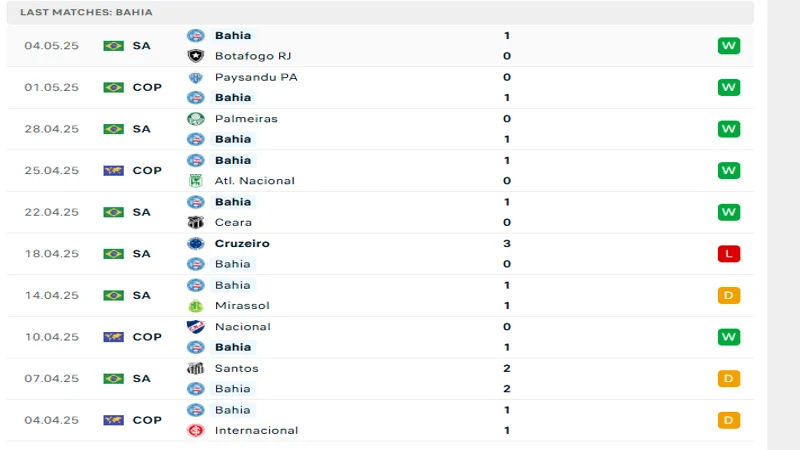Viewport: 800px width, 450px height.
Task: Open the Internacional team link
Action: click(256, 431)
